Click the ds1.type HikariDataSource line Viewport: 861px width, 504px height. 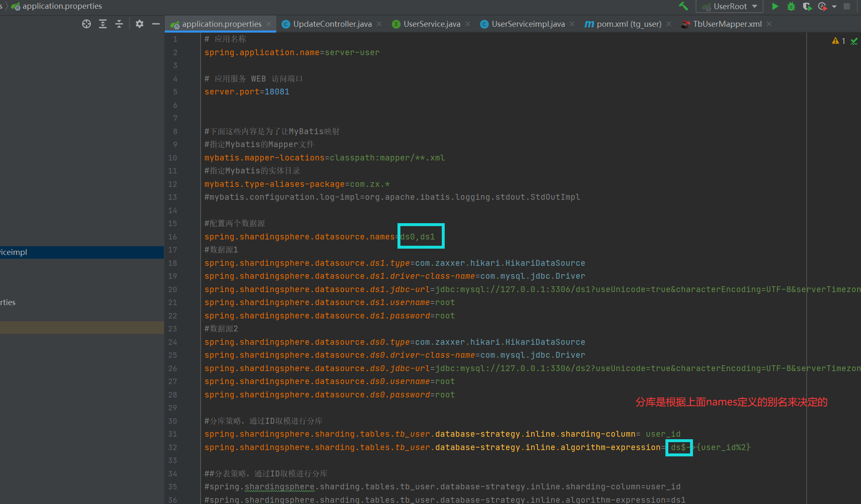[395, 263]
